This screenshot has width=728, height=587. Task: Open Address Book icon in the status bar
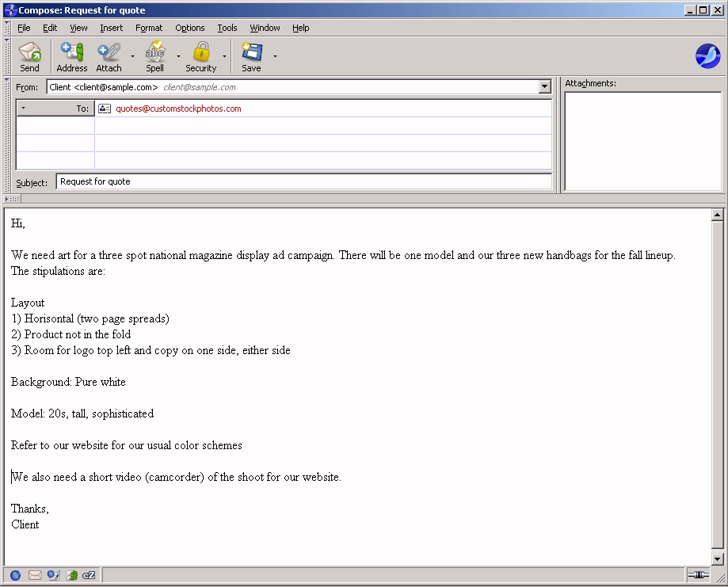72,575
